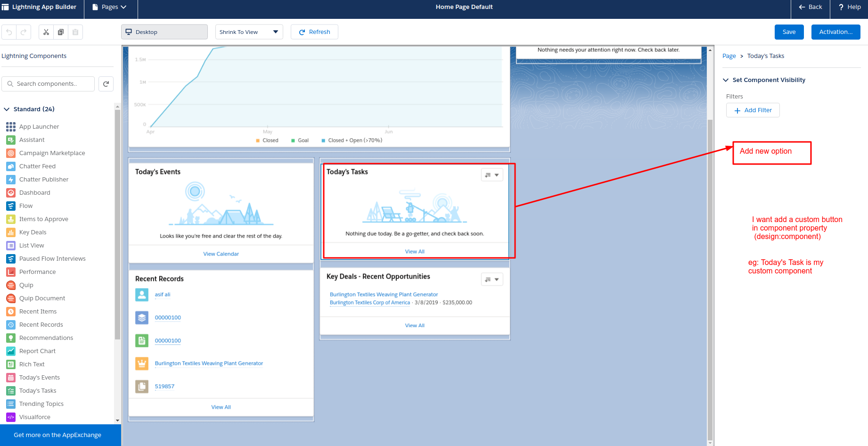
Task: Open Today's Tasks filter dropdown
Action: click(492, 175)
